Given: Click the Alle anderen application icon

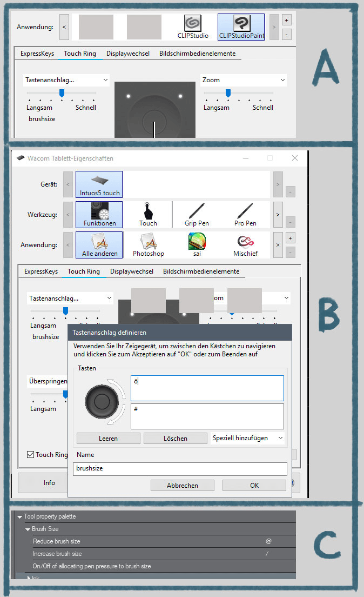Looking at the screenshot, I should point(99,245).
